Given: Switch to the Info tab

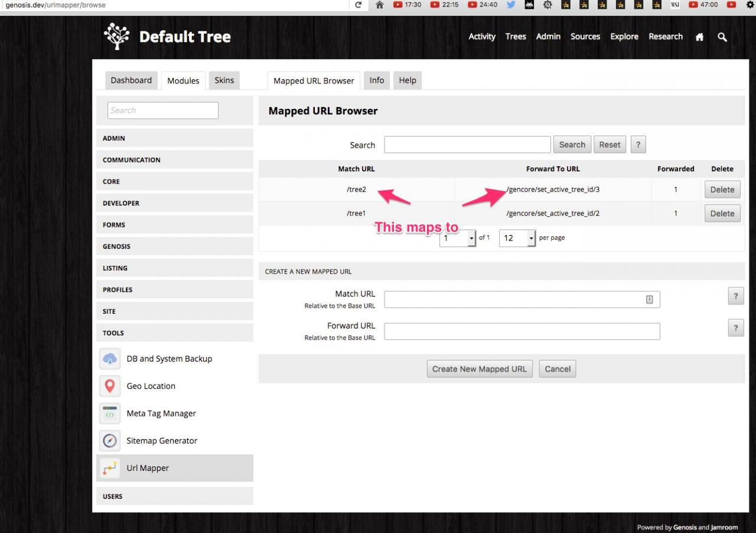Looking at the screenshot, I should point(377,80).
